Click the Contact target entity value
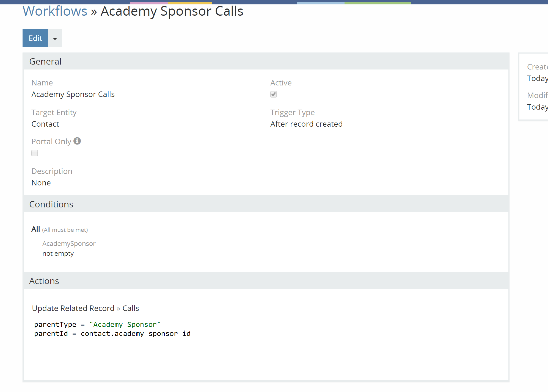The height and width of the screenshot is (392, 548). (x=45, y=124)
